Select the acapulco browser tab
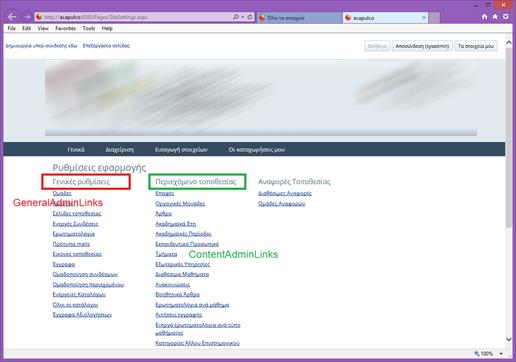Screen dimensions: 516x362 (x=385, y=18)
